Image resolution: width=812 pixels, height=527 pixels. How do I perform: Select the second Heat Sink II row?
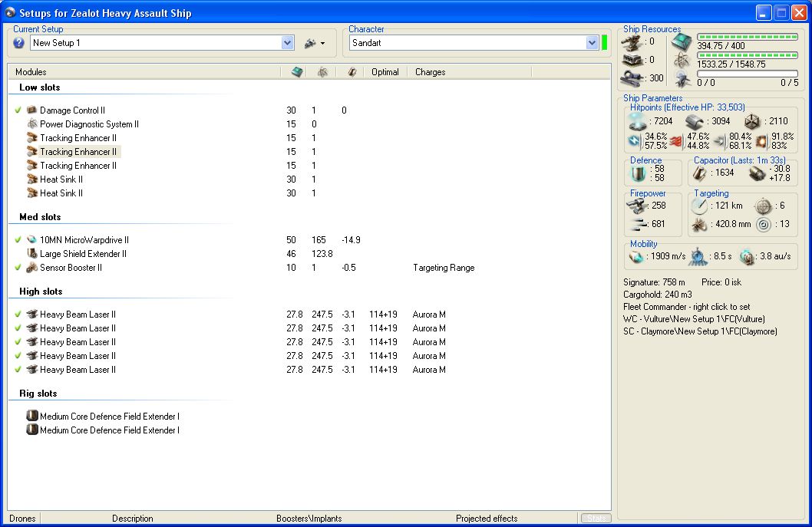(61, 193)
